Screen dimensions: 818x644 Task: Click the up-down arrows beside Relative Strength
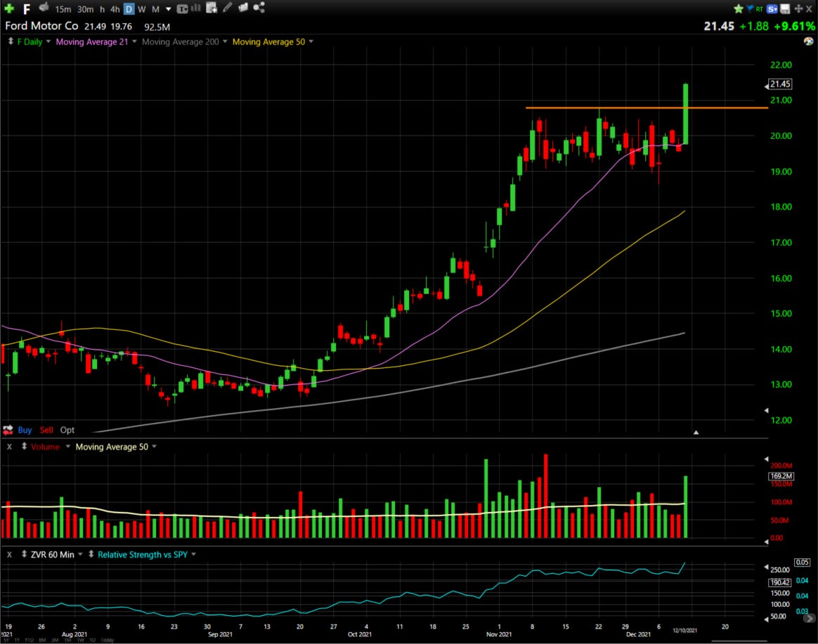pyautogui.click(x=91, y=554)
